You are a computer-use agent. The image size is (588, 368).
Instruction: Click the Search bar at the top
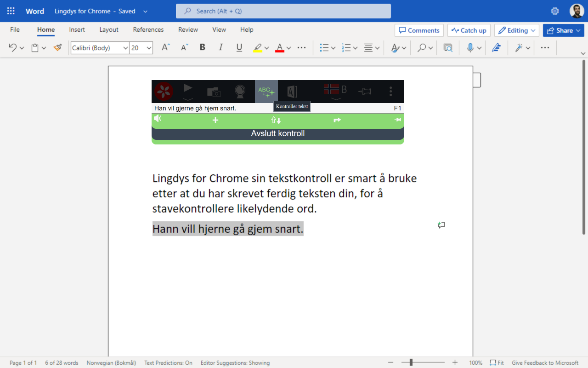point(283,11)
